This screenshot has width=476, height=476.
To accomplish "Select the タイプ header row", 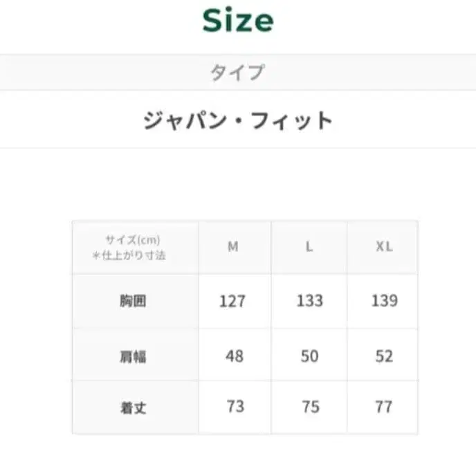I will 237,72.
